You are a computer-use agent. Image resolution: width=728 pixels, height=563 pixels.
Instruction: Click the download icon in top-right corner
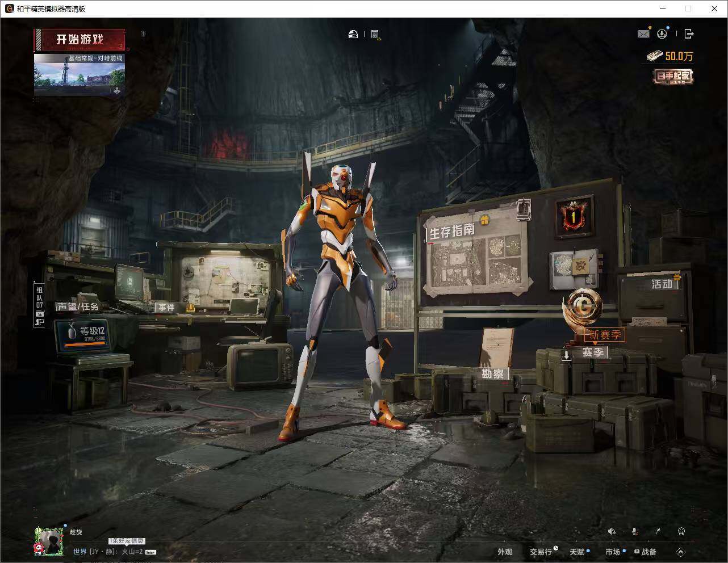click(x=662, y=34)
